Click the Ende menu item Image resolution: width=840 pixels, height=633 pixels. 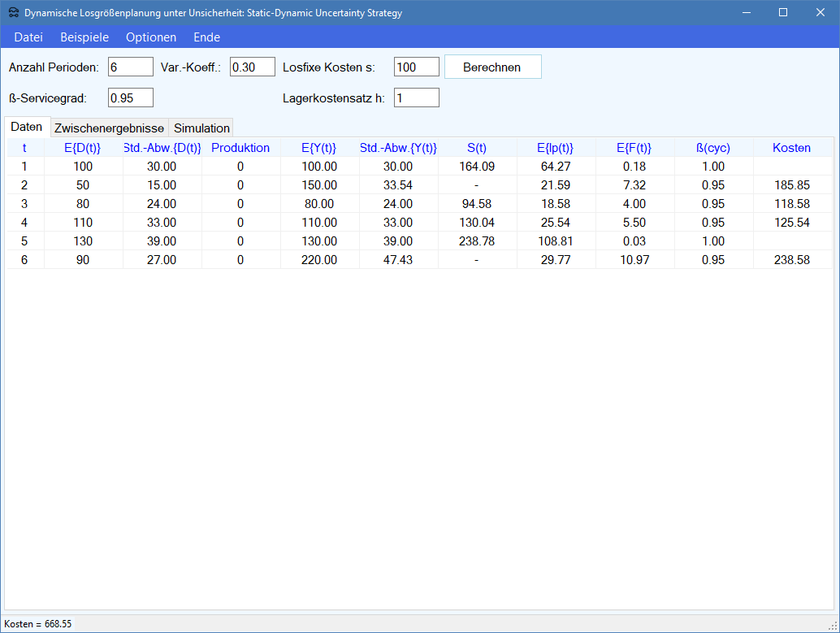(206, 37)
